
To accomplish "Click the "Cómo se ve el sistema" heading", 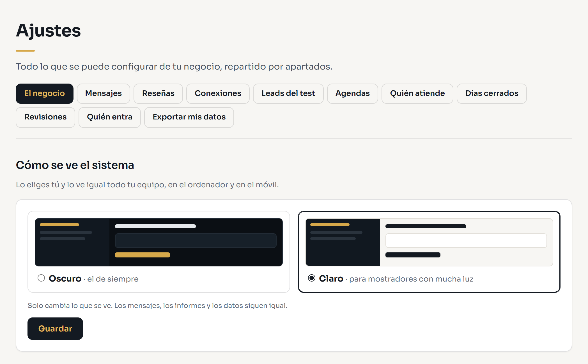I will pos(75,165).
